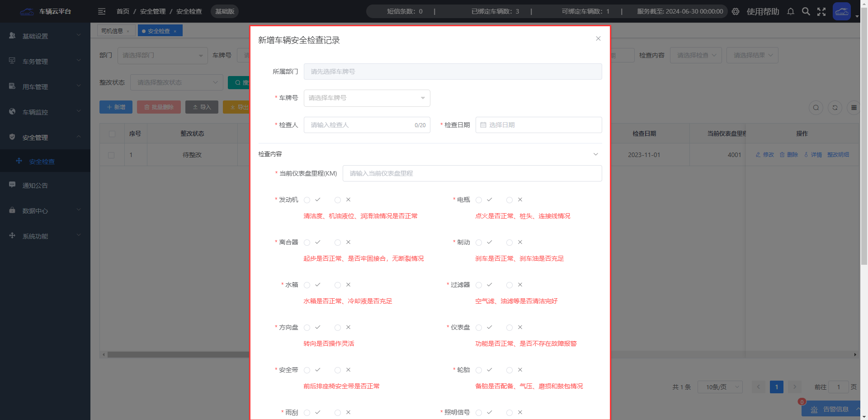868x420 pixels.
Task: Go to next page arrow in pagination
Action: (x=795, y=387)
